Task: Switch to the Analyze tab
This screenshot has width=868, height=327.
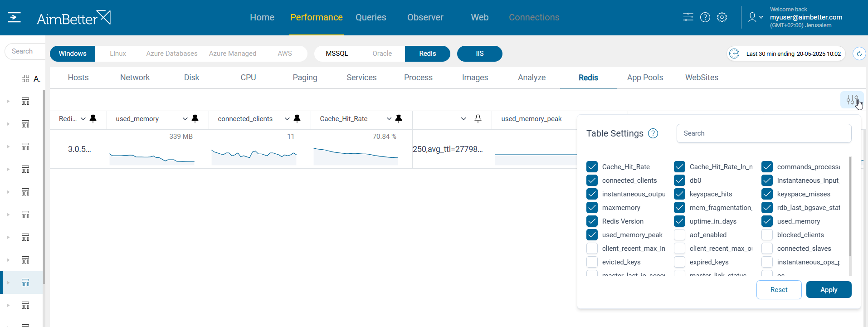Action: pyautogui.click(x=532, y=78)
